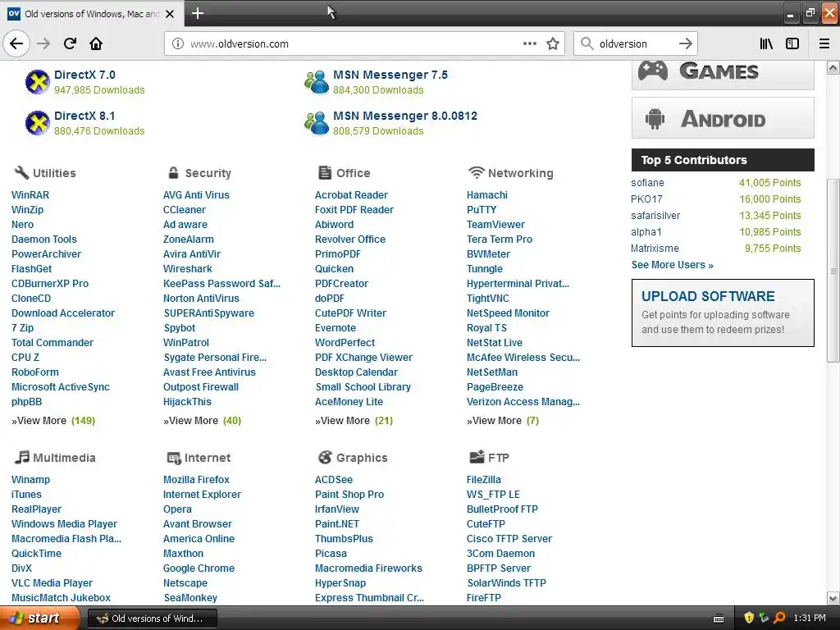The height and width of the screenshot is (630, 840).
Task: Click the browser back arrow button
Action: point(16,43)
